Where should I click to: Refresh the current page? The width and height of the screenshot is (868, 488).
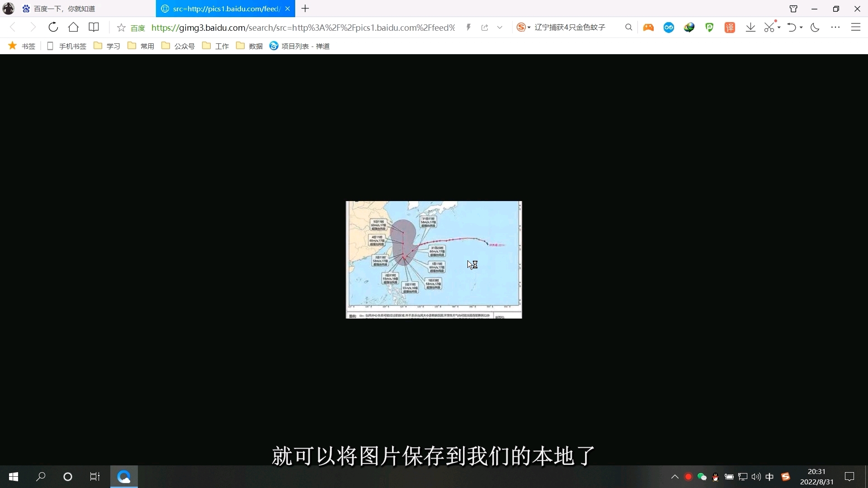[x=53, y=27]
